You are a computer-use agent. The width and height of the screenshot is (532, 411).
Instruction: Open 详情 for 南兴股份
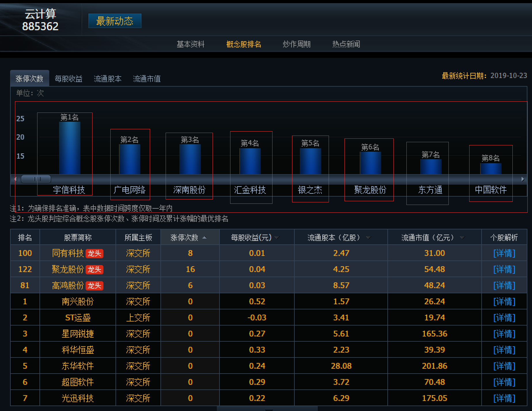(x=504, y=302)
